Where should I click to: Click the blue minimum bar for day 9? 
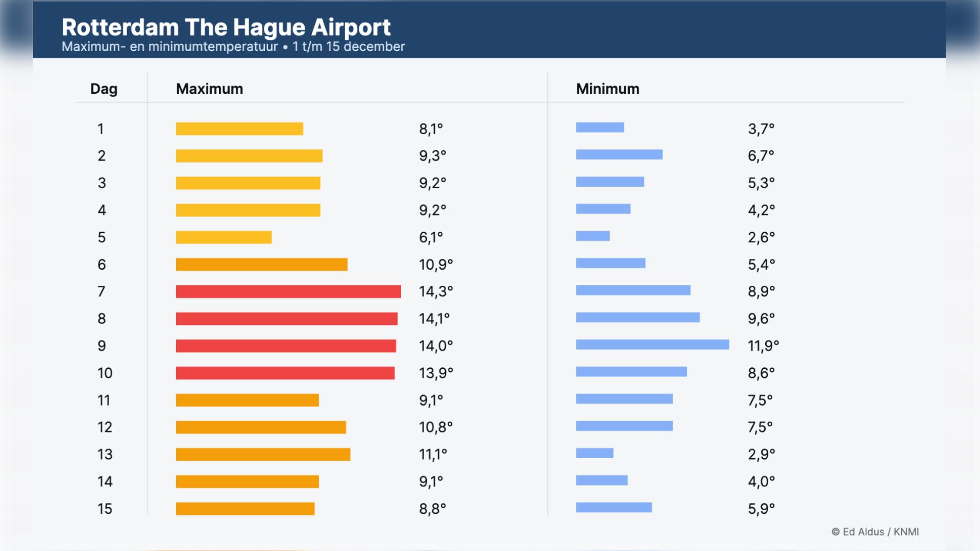coord(652,345)
